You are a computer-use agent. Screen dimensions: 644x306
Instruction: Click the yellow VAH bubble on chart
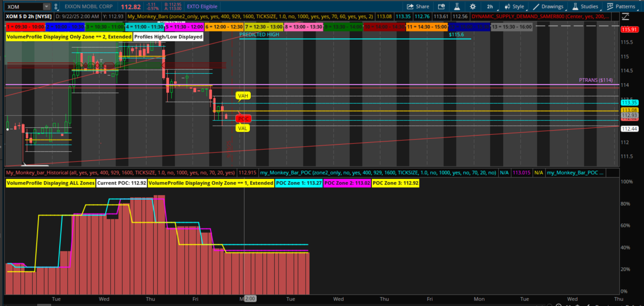click(x=243, y=96)
